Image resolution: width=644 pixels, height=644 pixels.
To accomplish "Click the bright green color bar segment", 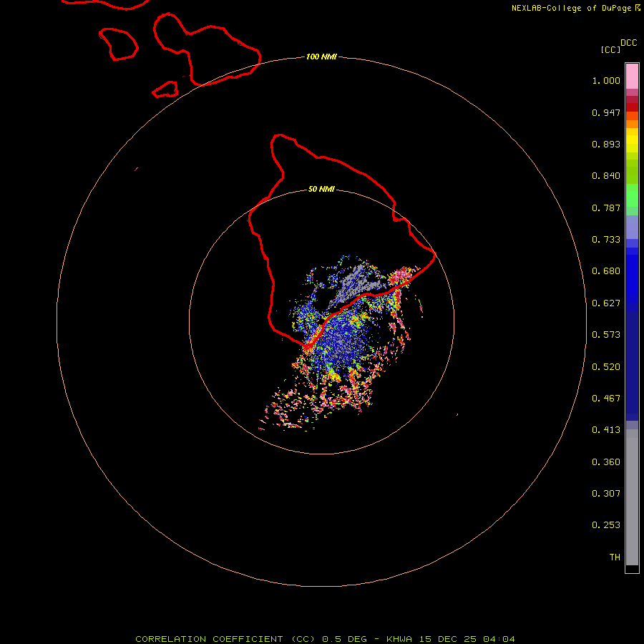I will click(632, 195).
